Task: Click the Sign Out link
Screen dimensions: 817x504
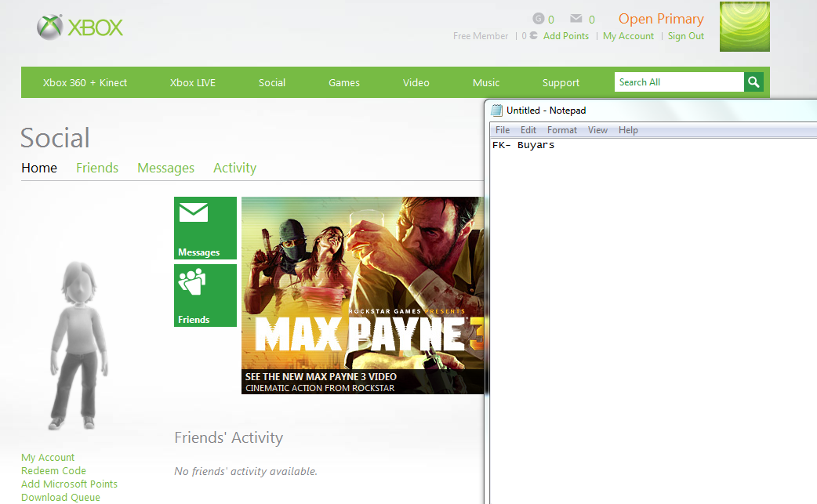Action: click(x=686, y=36)
